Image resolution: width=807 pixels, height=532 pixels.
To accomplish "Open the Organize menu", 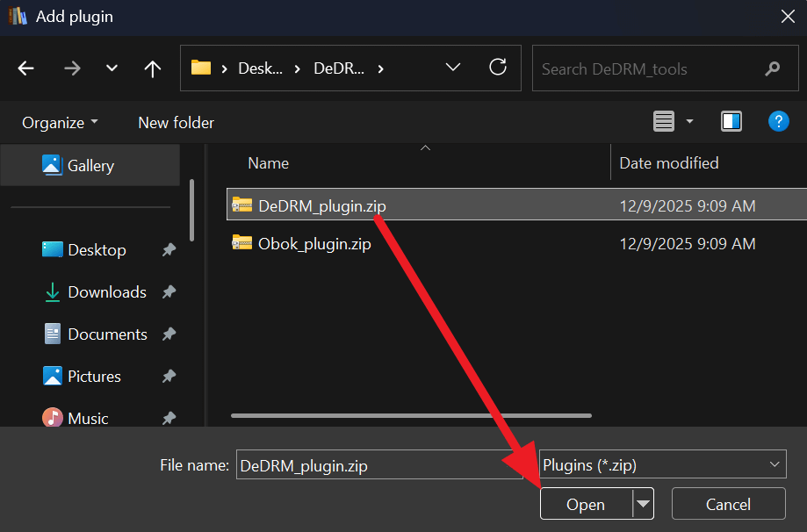I will pos(54,122).
